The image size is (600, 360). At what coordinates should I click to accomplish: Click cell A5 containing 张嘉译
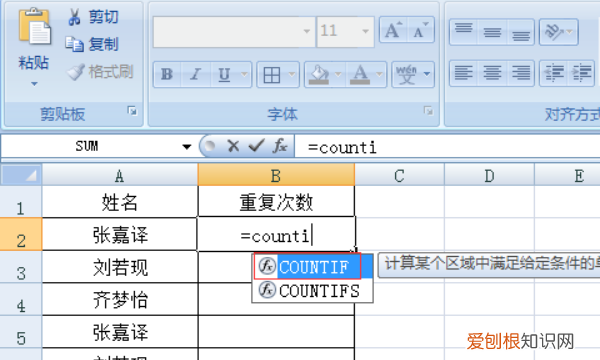tap(120, 332)
